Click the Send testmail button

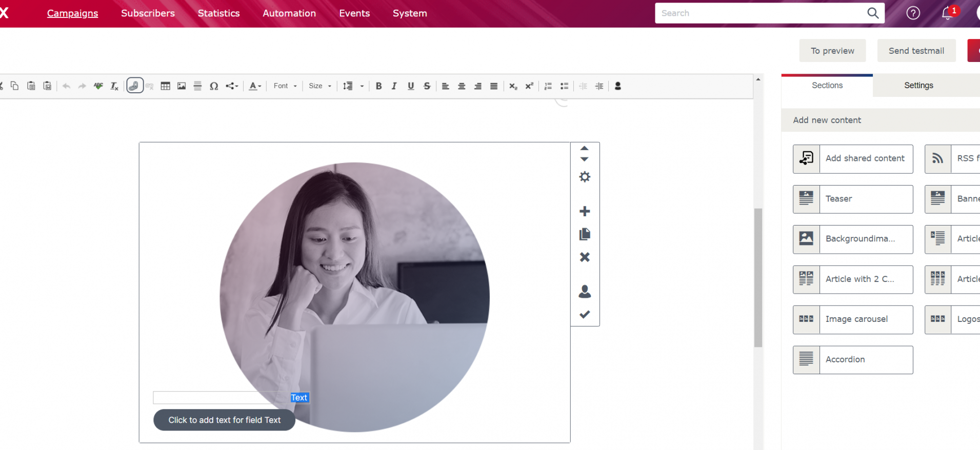[x=916, y=51]
